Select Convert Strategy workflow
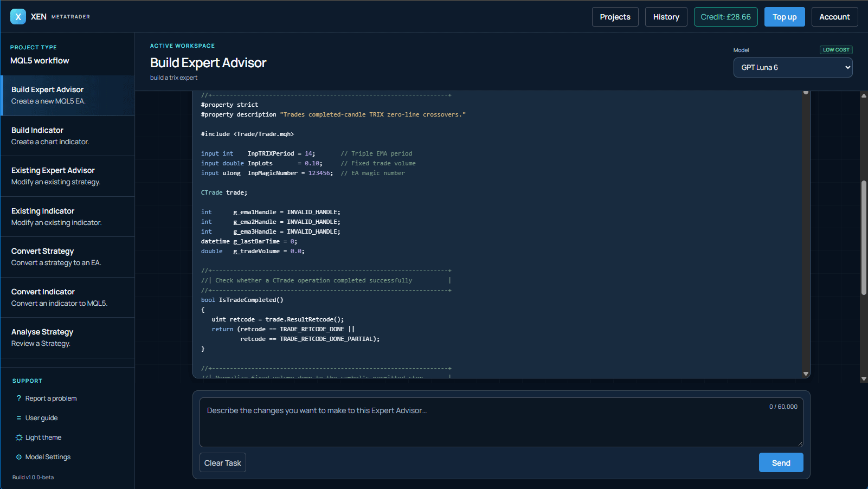 coord(67,257)
